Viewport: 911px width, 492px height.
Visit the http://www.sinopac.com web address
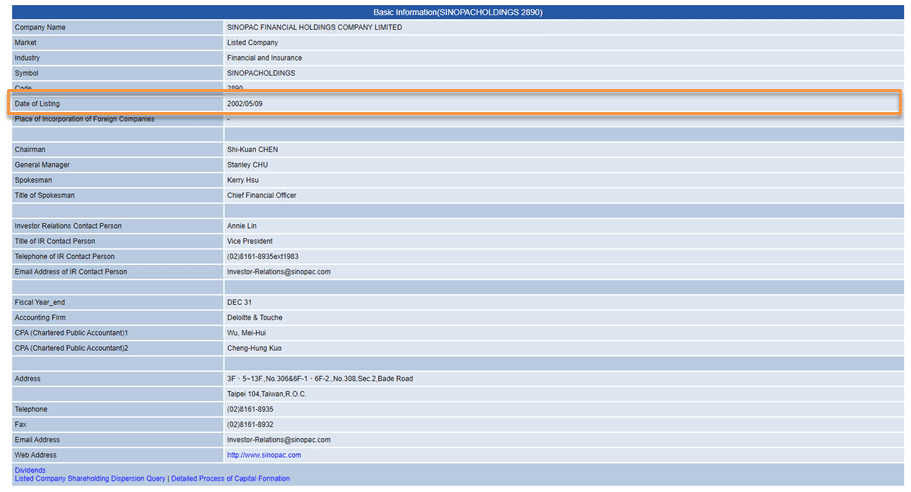[x=264, y=455]
